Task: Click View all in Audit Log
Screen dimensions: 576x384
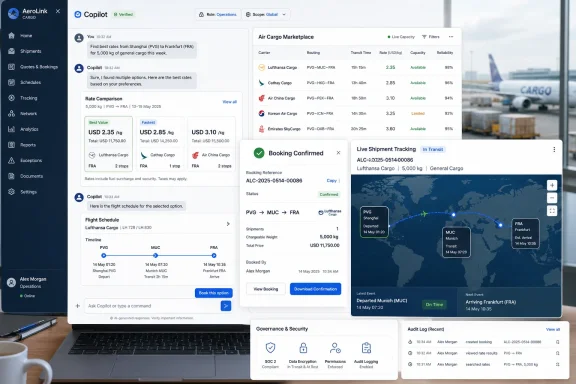Action: tap(552, 329)
